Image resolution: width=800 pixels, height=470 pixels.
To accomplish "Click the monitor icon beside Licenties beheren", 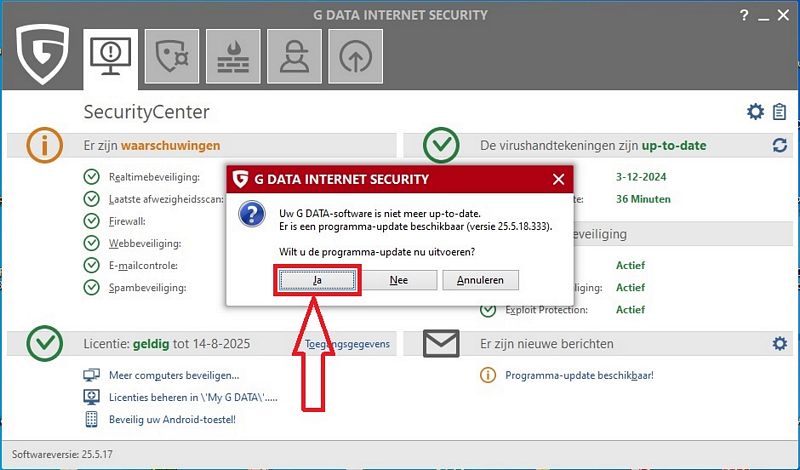I will click(91, 397).
